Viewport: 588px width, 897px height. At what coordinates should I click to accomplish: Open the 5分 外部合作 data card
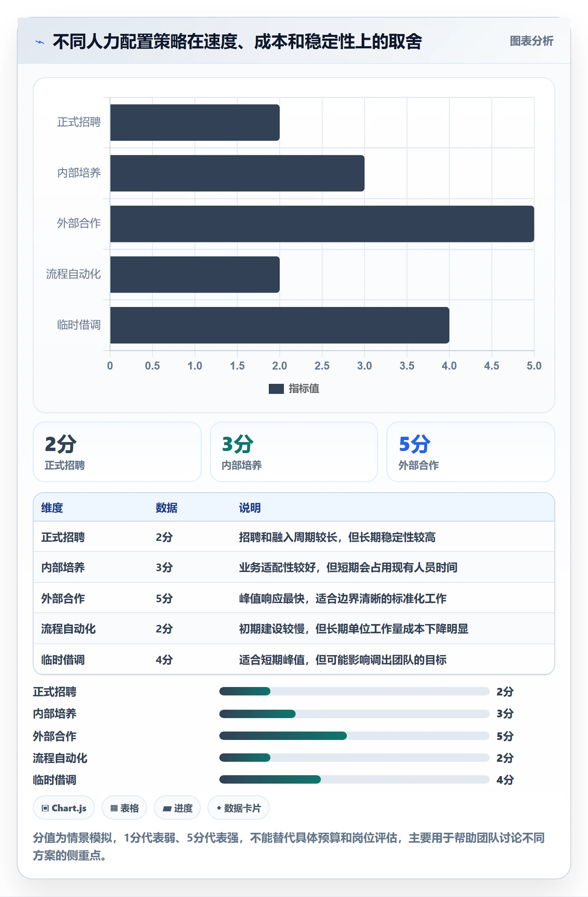click(x=471, y=452)
